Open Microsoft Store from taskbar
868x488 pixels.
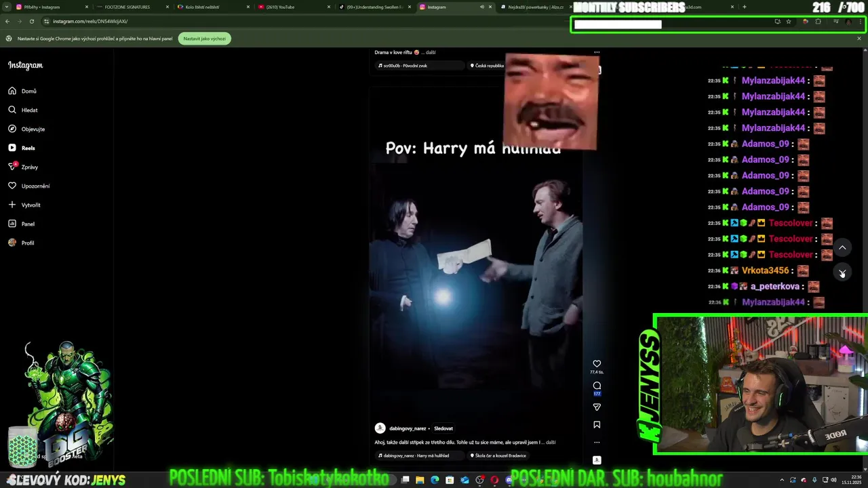(450, 480)
